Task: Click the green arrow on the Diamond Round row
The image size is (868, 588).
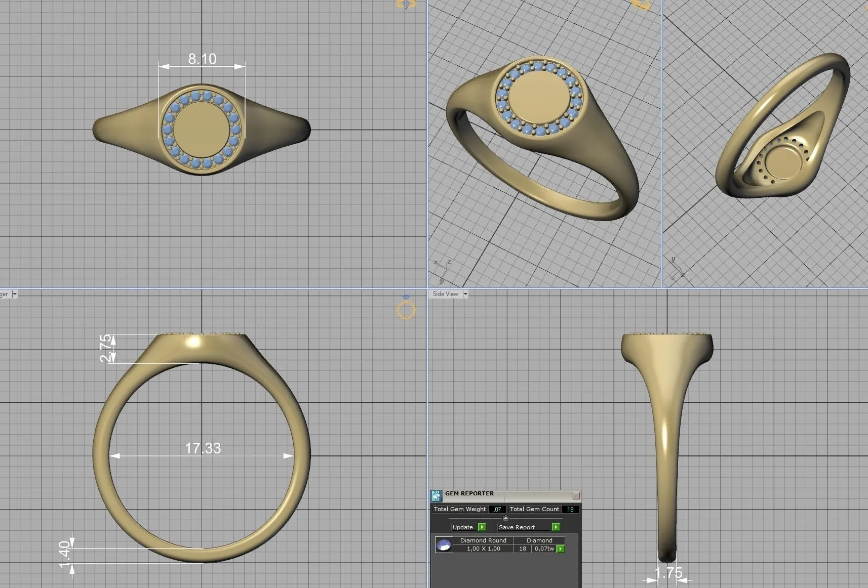Action: [x=561, y=549]
